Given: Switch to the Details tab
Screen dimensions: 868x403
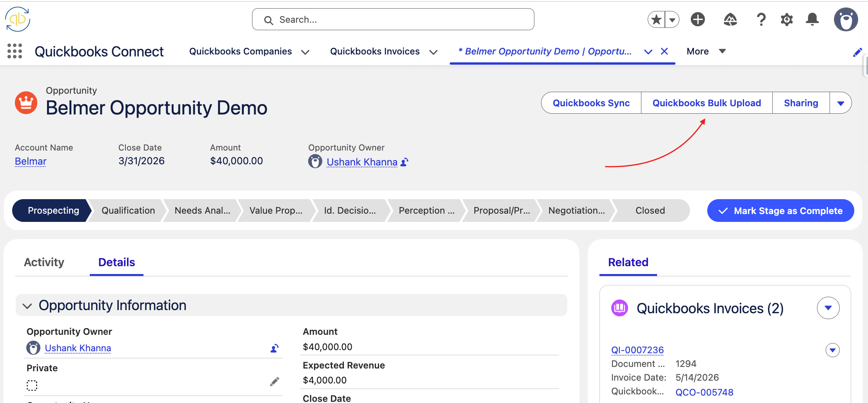Looking at the screenshot, I should 116,262.
